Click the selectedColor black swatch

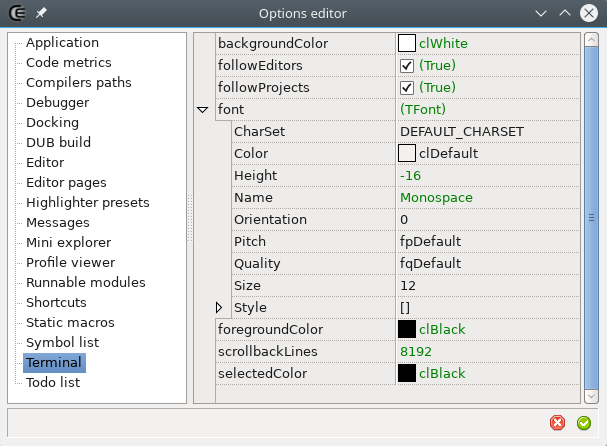coord(407,373)
